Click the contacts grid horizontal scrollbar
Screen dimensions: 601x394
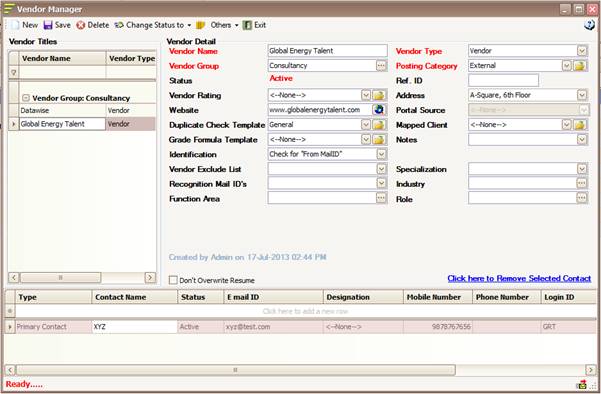[235, 370]
